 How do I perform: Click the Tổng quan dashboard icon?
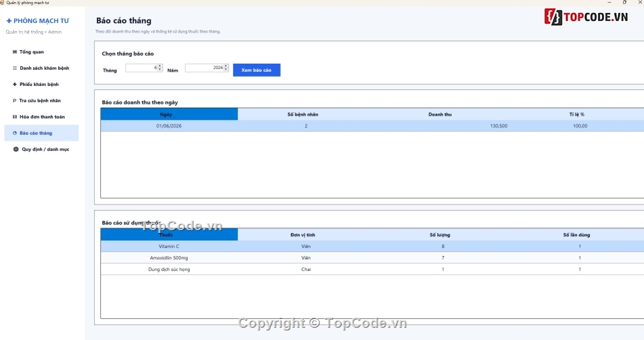(15, 51)
